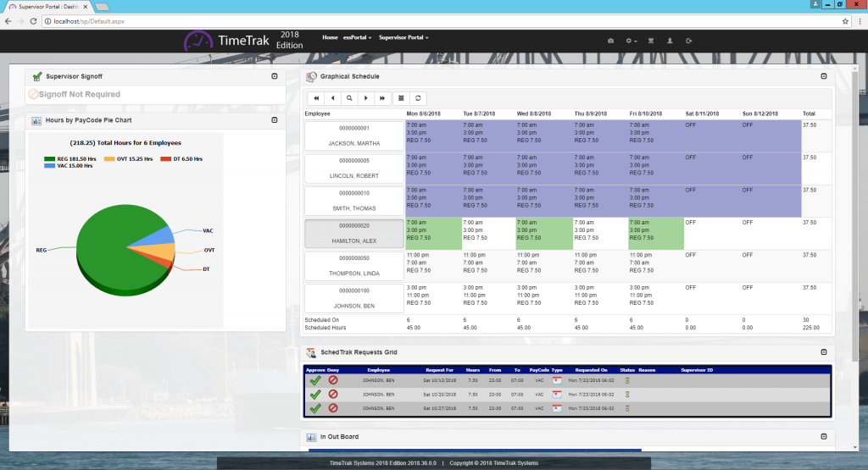
Task: Click the icon between gear and user icons
Action: click(651, 41)
